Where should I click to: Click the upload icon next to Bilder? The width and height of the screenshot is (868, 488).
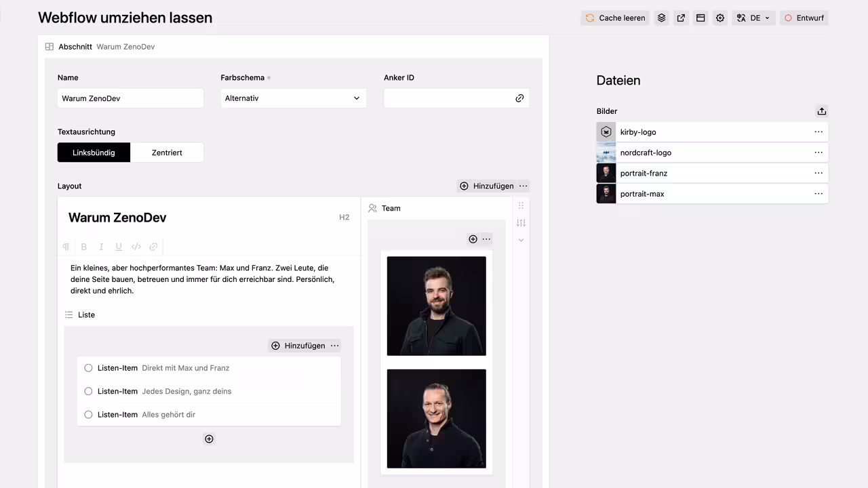[822, 111]
